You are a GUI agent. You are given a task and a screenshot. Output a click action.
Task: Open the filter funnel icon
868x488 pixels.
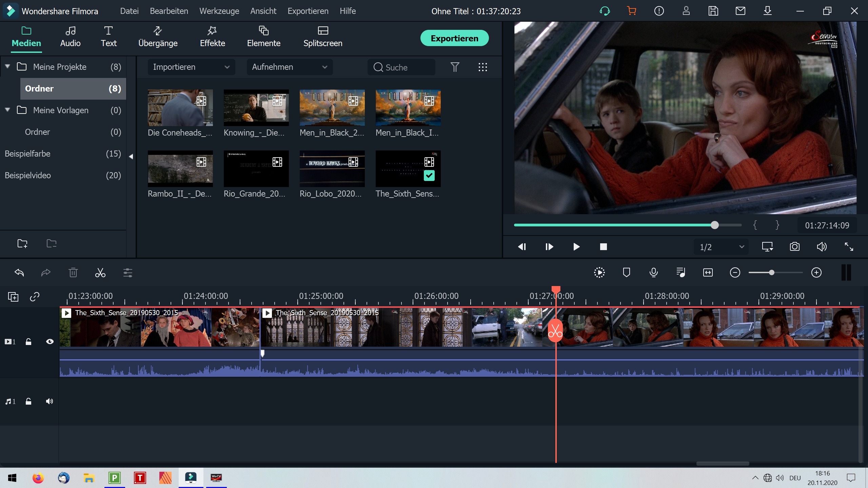point(455,67)
